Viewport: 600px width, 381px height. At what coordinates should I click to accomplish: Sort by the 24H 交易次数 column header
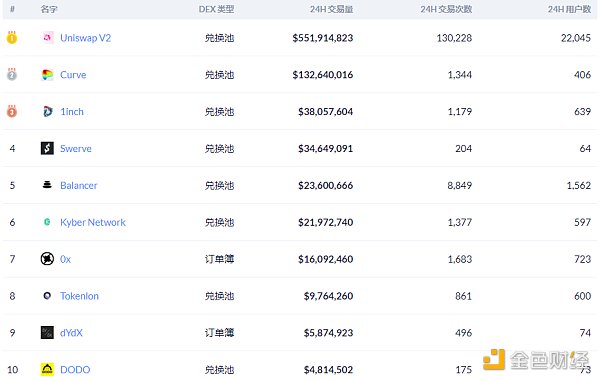[446, 9]
